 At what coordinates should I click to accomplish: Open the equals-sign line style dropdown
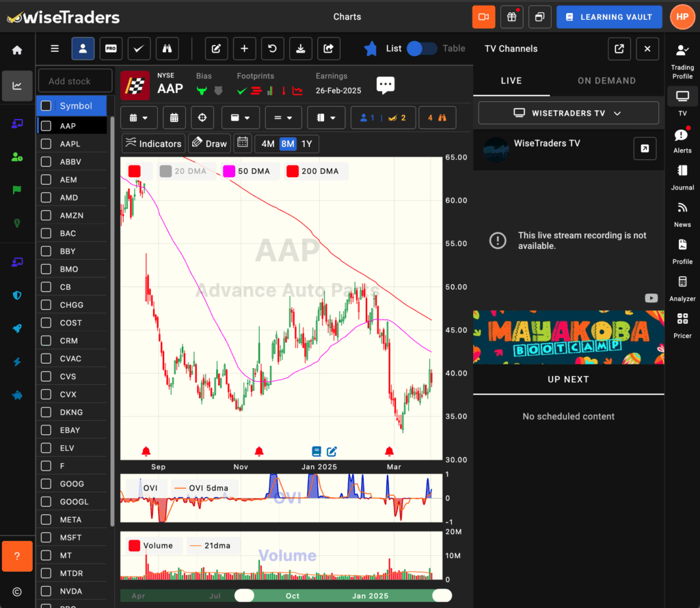click(x=284, y=118)
